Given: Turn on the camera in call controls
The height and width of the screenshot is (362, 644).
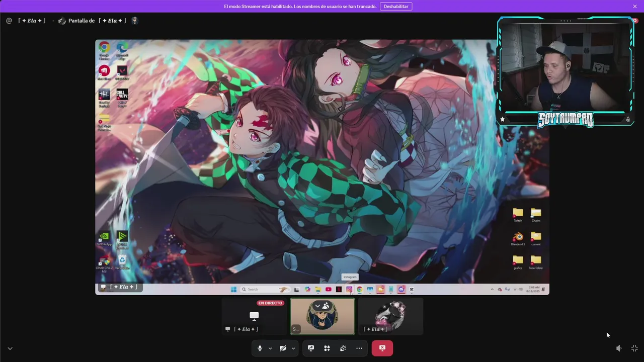Looking at the screenshot, I should click(283, 348).
